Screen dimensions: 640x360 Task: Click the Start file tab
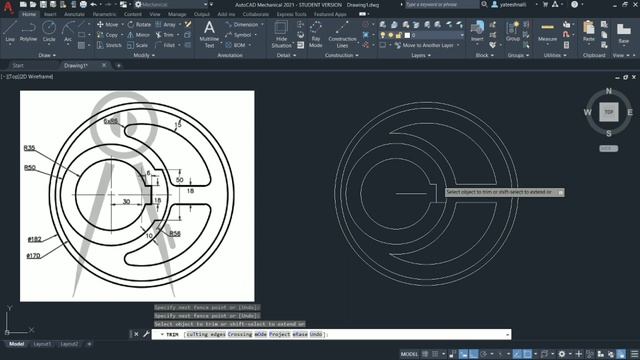pyautogui.click(x=18, y=66)
